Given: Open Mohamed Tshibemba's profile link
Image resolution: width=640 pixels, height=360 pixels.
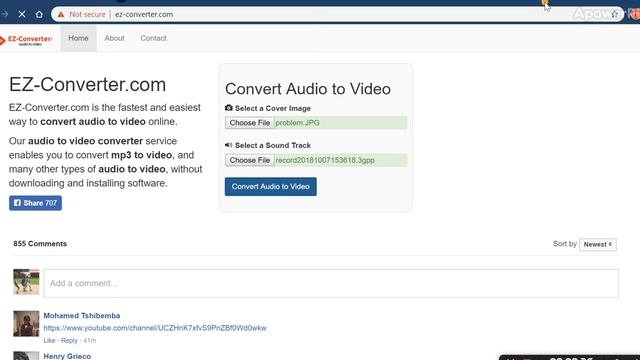Looking at the screenshot, I should click(82, 316).
